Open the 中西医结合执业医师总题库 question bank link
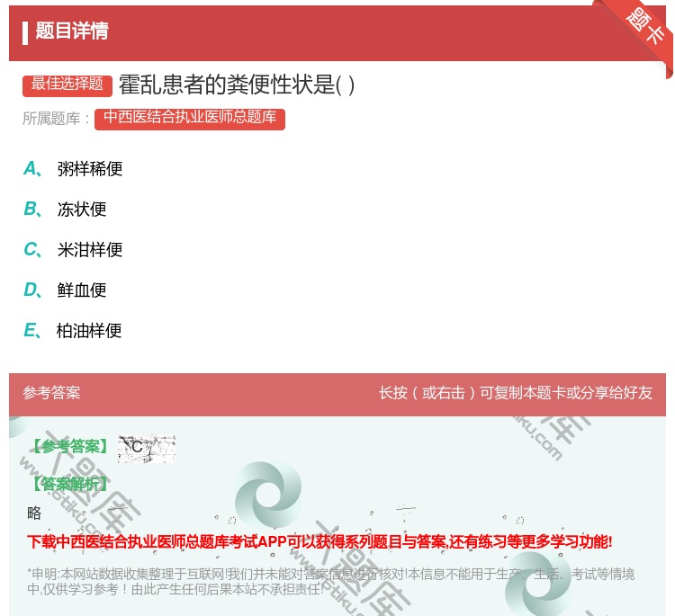The image size is (675, 616). point(190,118)
